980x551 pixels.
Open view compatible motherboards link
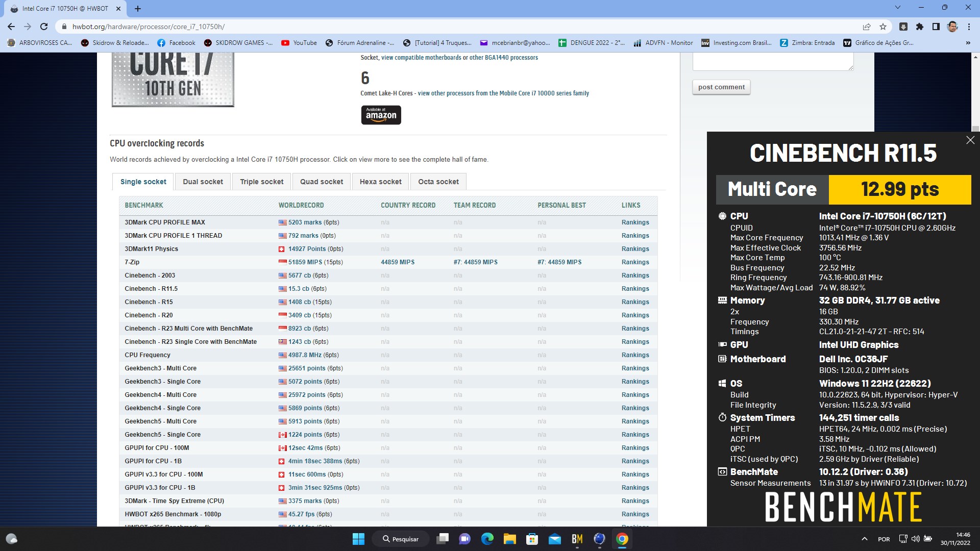421,58
